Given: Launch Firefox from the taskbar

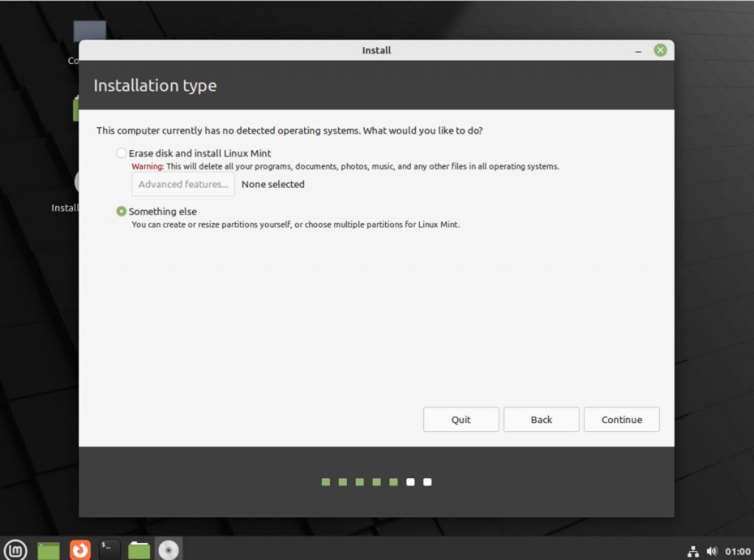Looking at the screenshot, I should pyautogui.click(x=80, y=549).
